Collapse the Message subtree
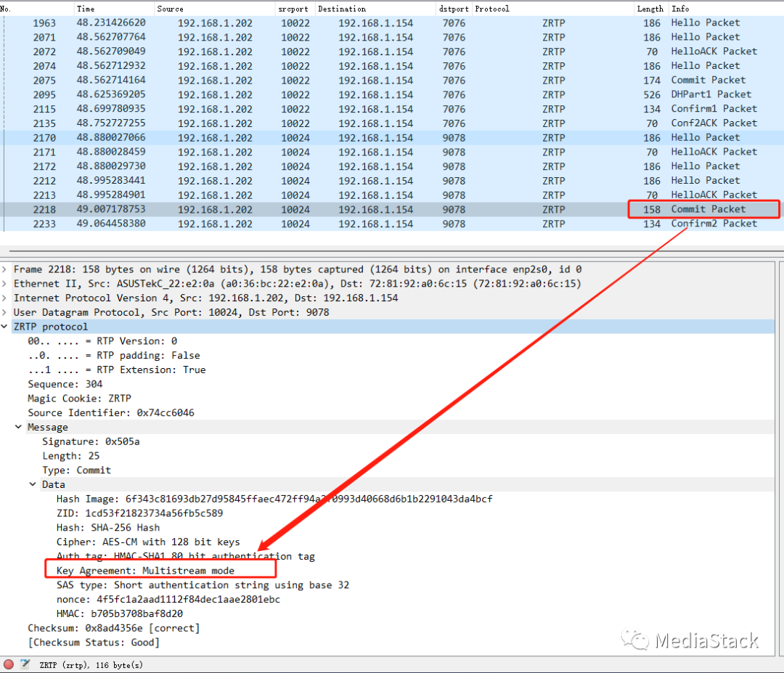The image size is (784, 673). click(19, 428)
